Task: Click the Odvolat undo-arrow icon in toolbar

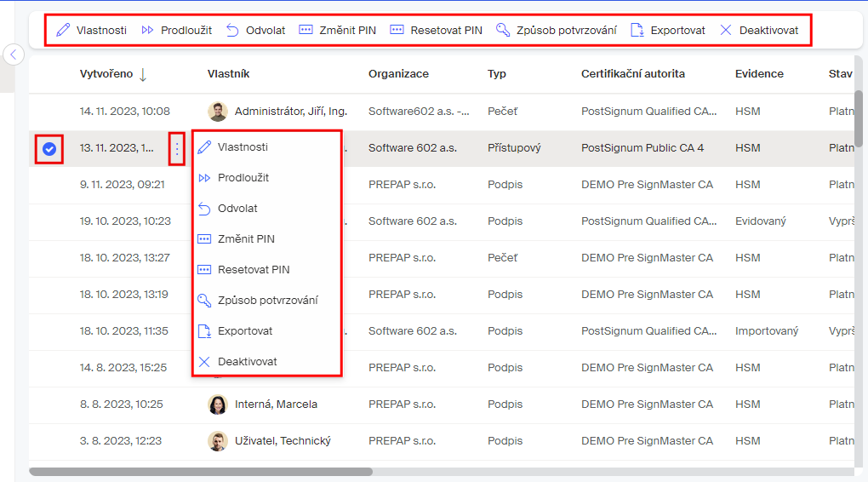Action: pos(232,30)
